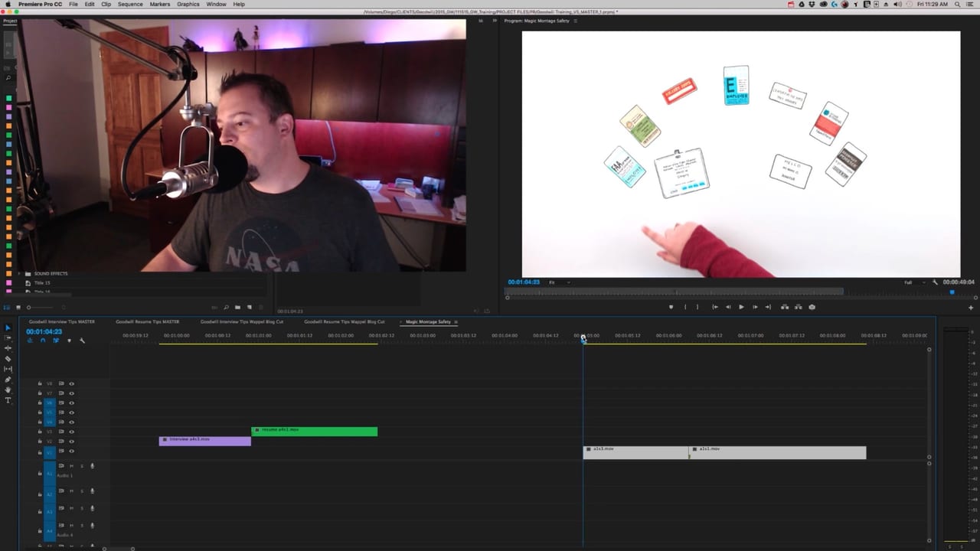Click Lift button in Program monitor
The image size is (980, 551).
(785, 307)
